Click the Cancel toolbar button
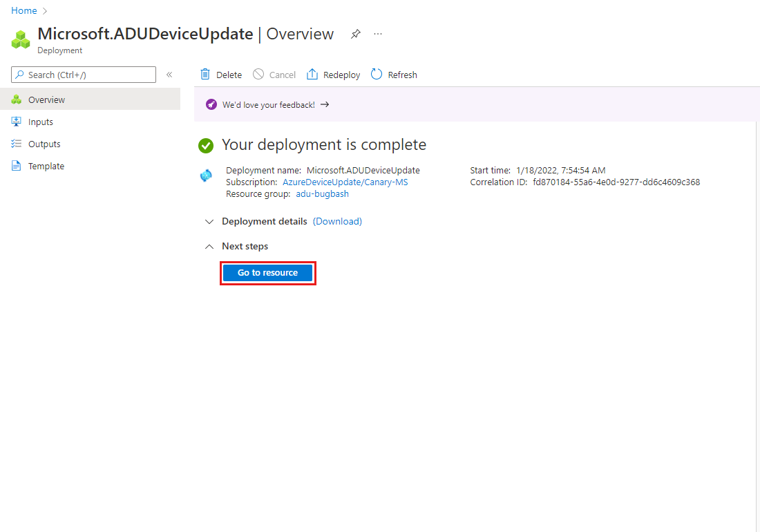This screenshot has height=532, width=760. point(274,75)
